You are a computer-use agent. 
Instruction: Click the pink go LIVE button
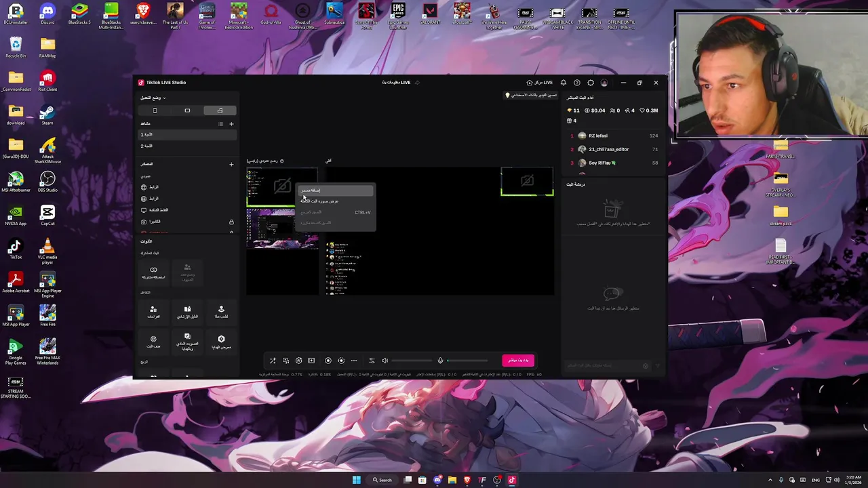518,360
